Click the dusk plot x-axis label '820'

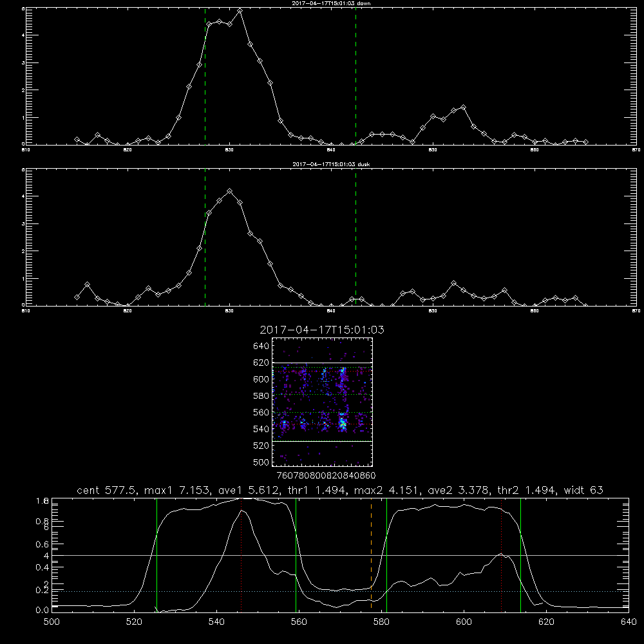pyautogui.click(x=128, y=311)
